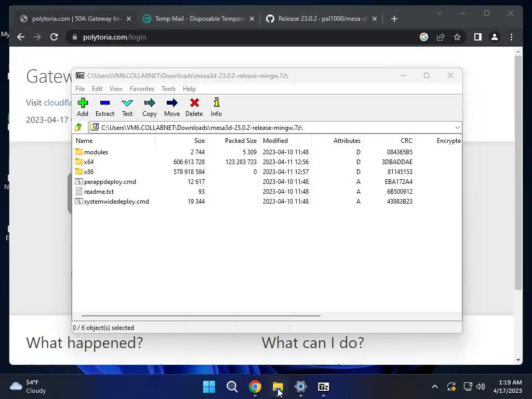532x399 pixels.
Task: Open the Tools menu
Action: (168, 88)
